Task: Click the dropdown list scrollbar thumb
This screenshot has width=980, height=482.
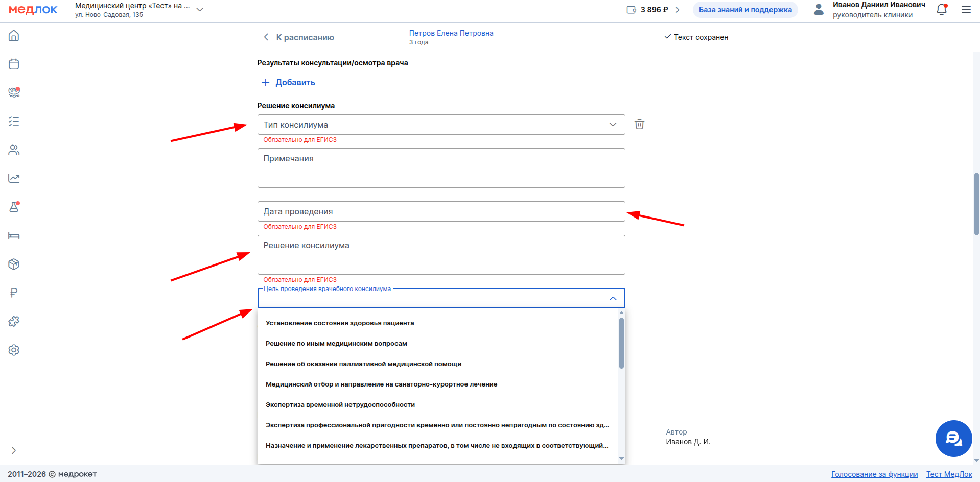Action: pyautogui.click(x=621, y=343)
